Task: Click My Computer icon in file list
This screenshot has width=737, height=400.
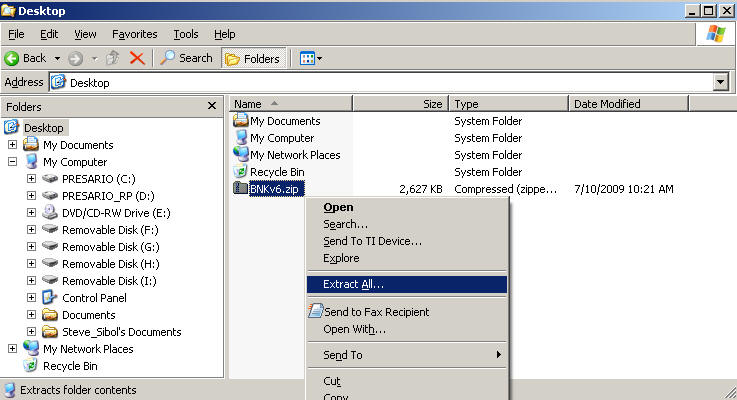Action: point(241,137)
